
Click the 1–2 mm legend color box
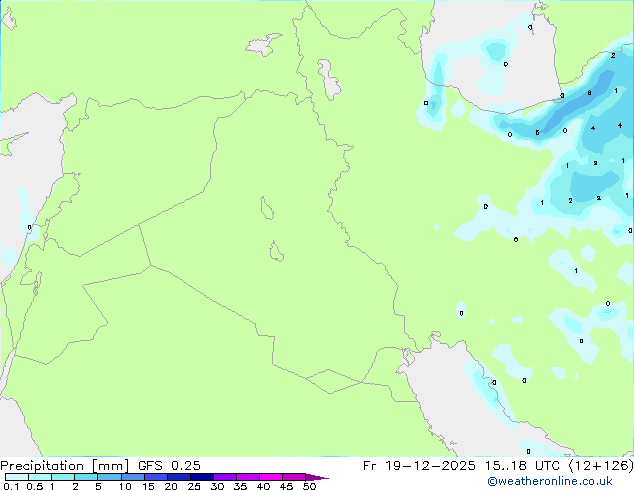63,477
